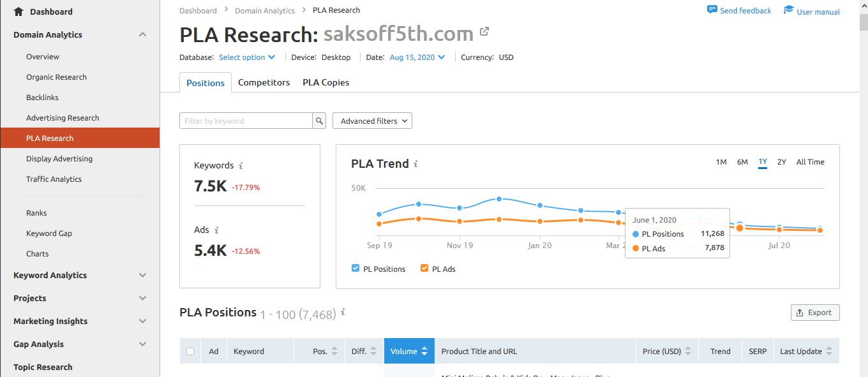The width and height of the screenshot is (868, 377).
Task: Sort by Price (USD) column arrows
Action: click(688, 351)
